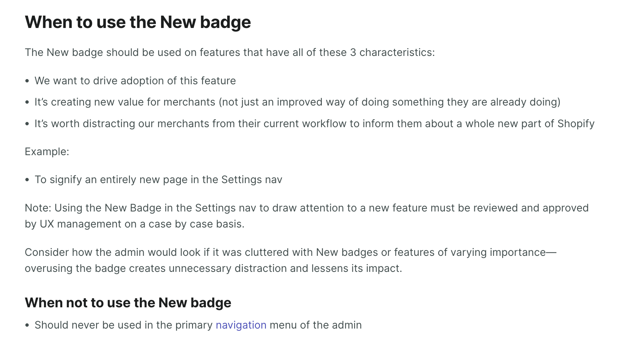Image resolution: width=631 pixels, height=364 pixels.
Task: Click the text 'menu of the admin'
Action: pyautogui.click(x=315, y=325)
